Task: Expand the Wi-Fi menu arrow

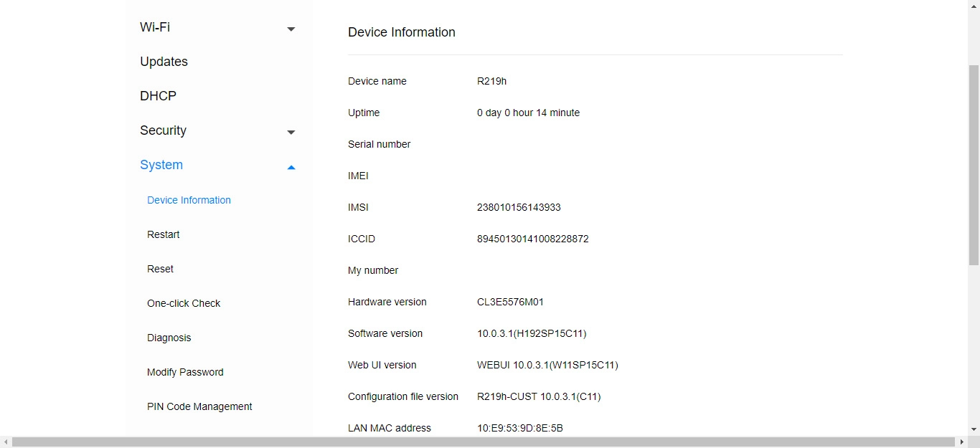Action: (x=291, y=29)
